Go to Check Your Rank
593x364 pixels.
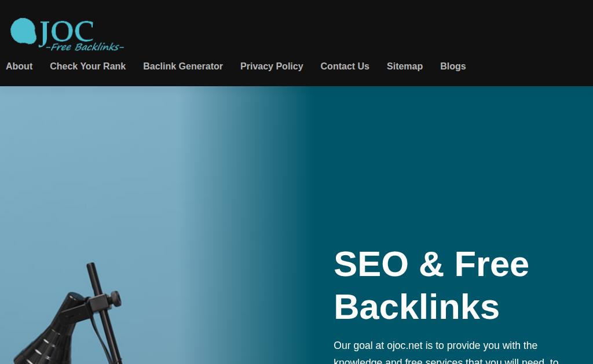pos(88,66)
